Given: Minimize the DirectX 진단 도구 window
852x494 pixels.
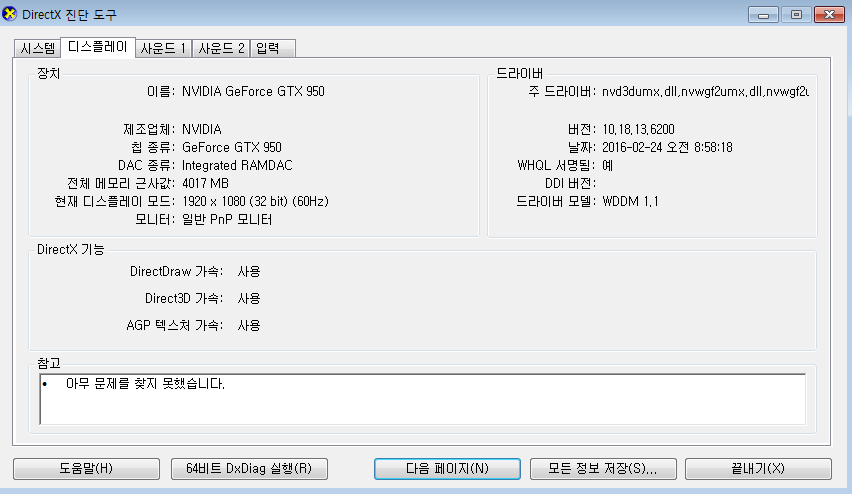Looking at the screenshot, I should tap(763, 15).
